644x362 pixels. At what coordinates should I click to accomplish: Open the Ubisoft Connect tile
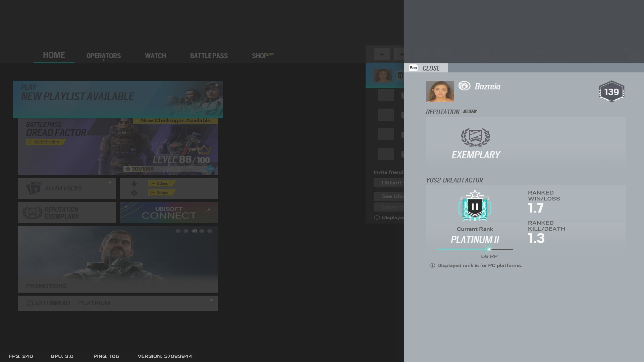[169, 213]
